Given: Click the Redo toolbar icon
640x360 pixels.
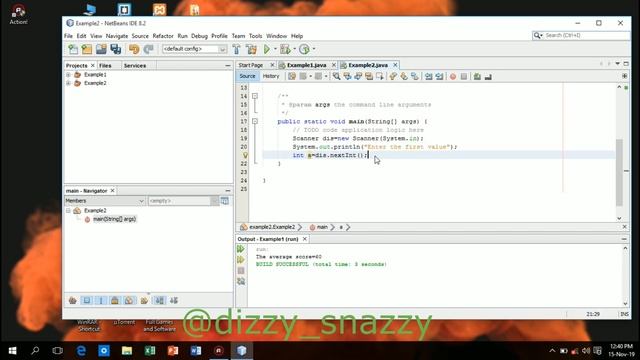Looking at the screenshot, I should [x=149, y=49].
